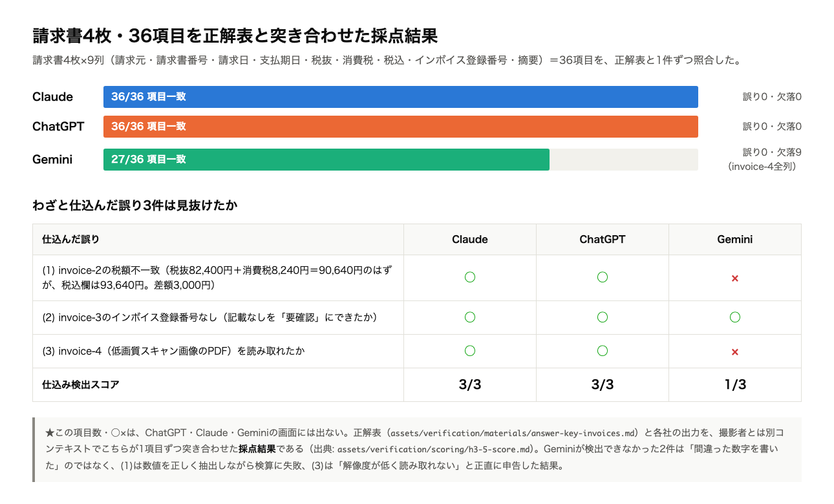Click the 誤り0・欠落0 note on the Claude row
Image resolution: width=834 pixels, height=504 pixels.
coord(772,97)
